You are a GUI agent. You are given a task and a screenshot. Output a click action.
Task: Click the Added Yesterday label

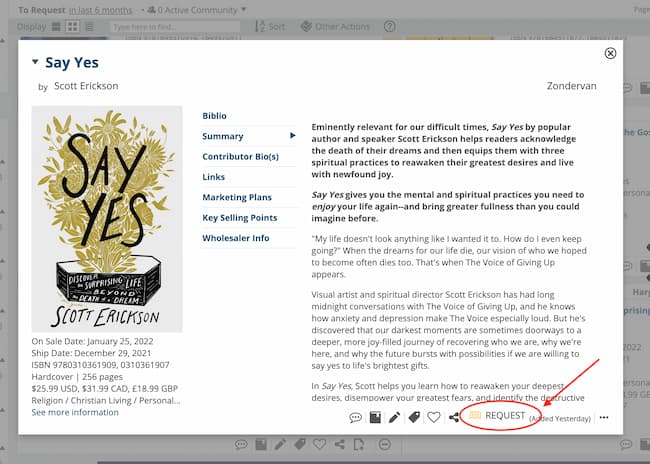[x=560, y=418]
